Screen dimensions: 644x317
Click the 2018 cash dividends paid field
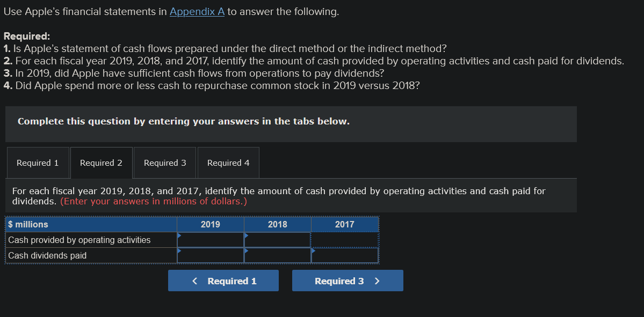278,255
